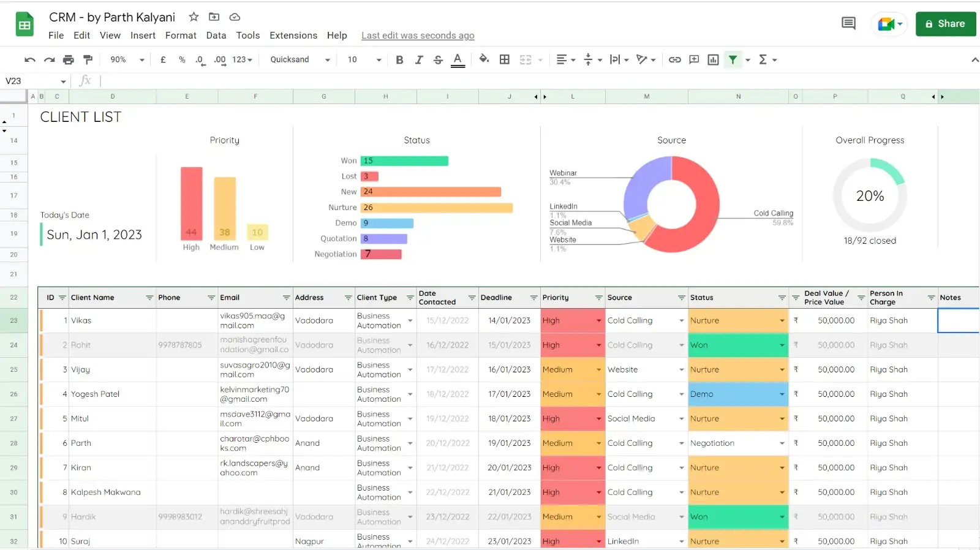Decrease decimal places

tap(200, 59)
